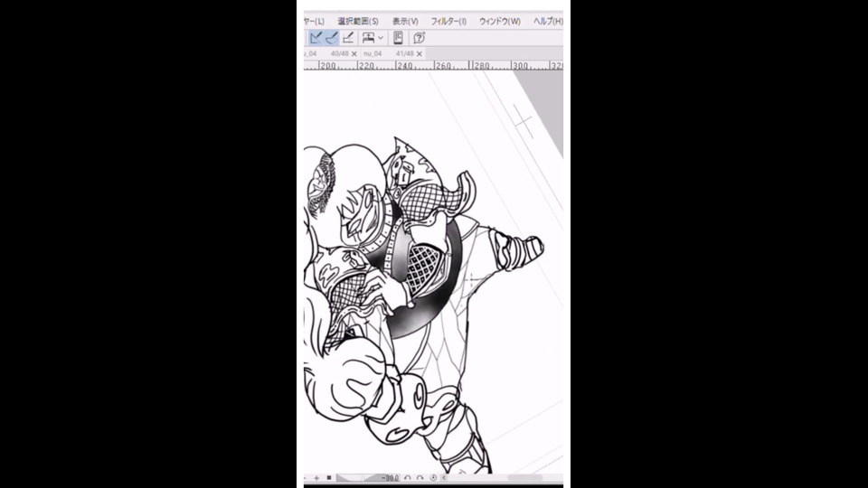Switch to the 40/48 canvas tab
Screen dimensions: 868x488
click(332, 53)
